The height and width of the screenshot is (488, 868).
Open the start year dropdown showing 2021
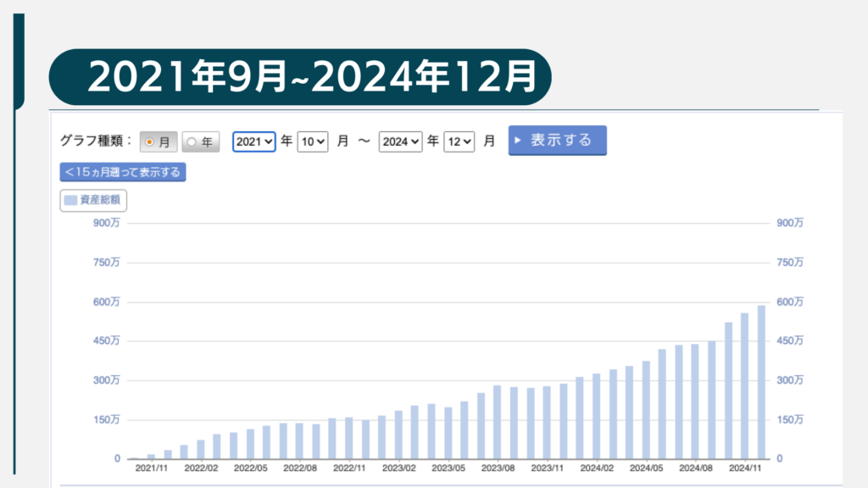tap(254, 141)
